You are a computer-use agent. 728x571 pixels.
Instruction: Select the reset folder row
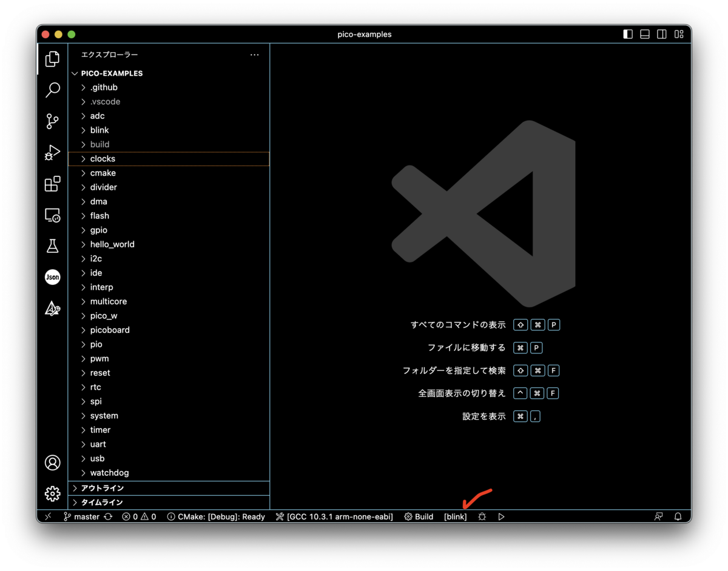[169, 373]
